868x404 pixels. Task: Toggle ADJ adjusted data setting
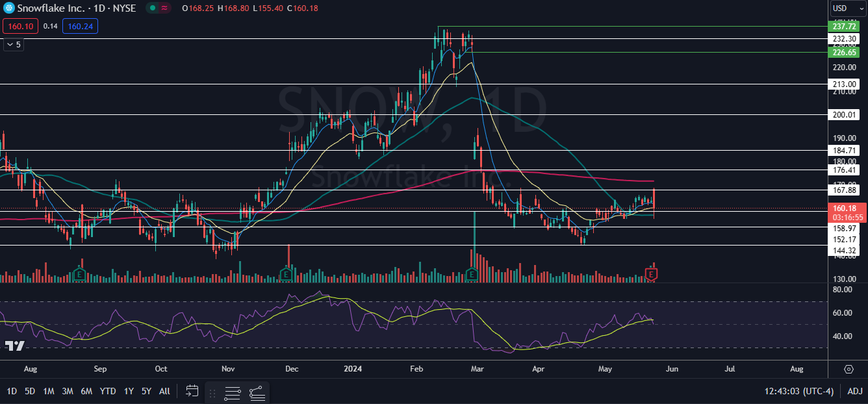click(855, 391)
